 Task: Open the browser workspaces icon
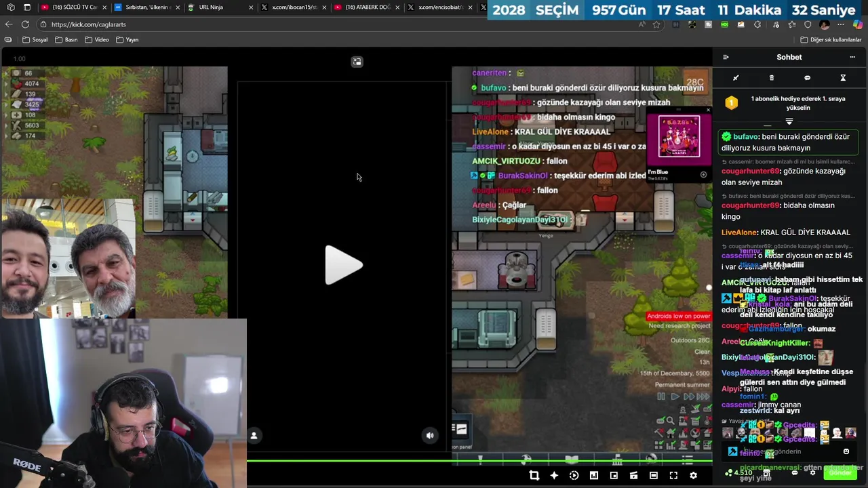10,7
